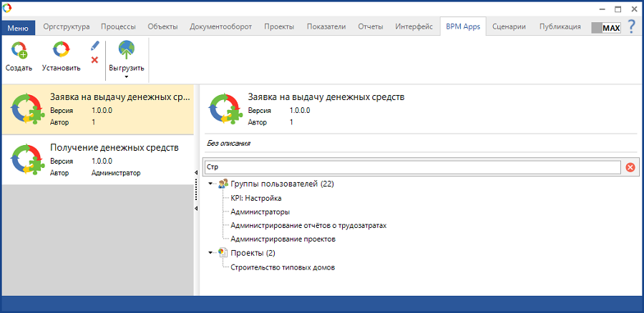Click the blue pencil edit icon
Image resolution: width=644 pixels, height=313 pixels.
94,45
